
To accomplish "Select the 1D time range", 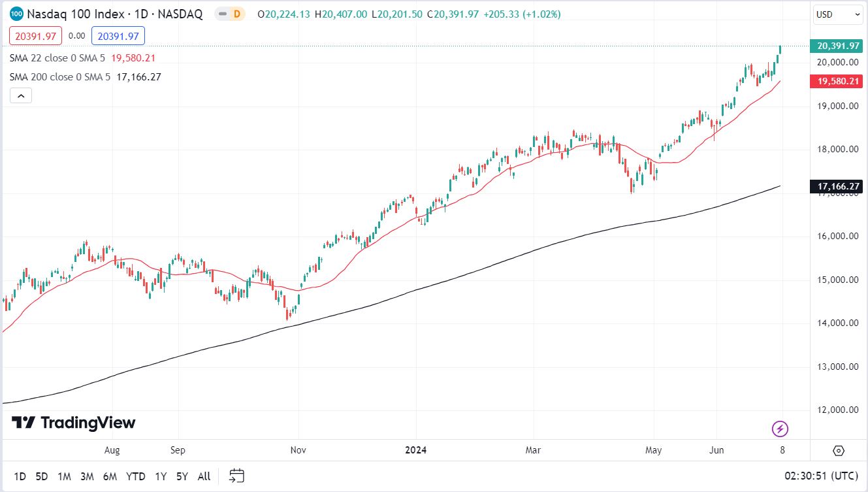I will click(x=20, y=476).
